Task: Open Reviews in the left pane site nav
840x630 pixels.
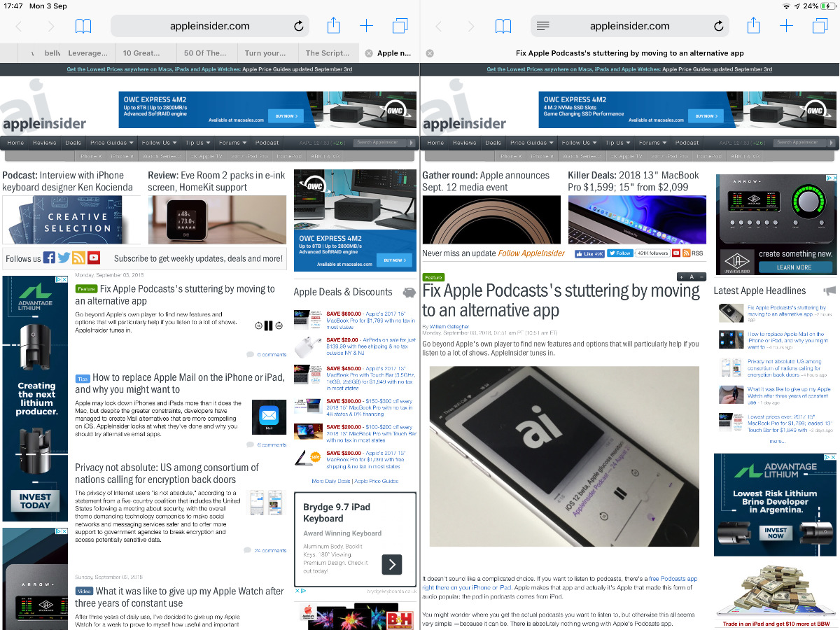Action: [x=44, y=143]
